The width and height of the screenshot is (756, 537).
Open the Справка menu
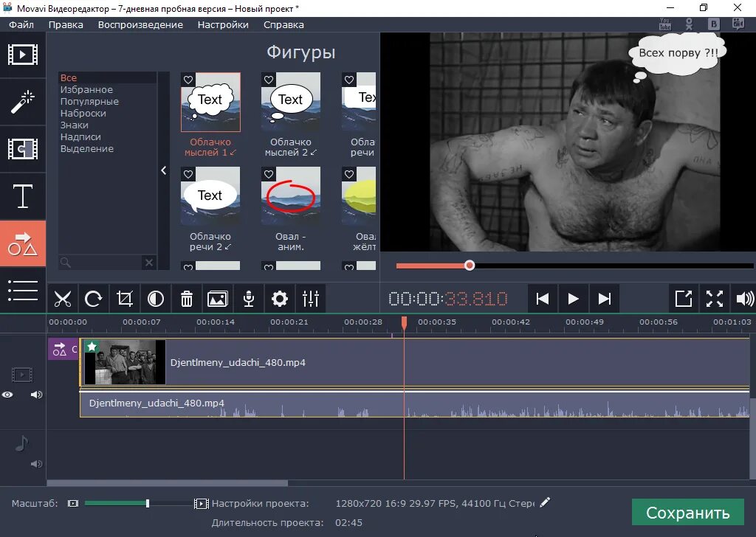click(283, 24)
